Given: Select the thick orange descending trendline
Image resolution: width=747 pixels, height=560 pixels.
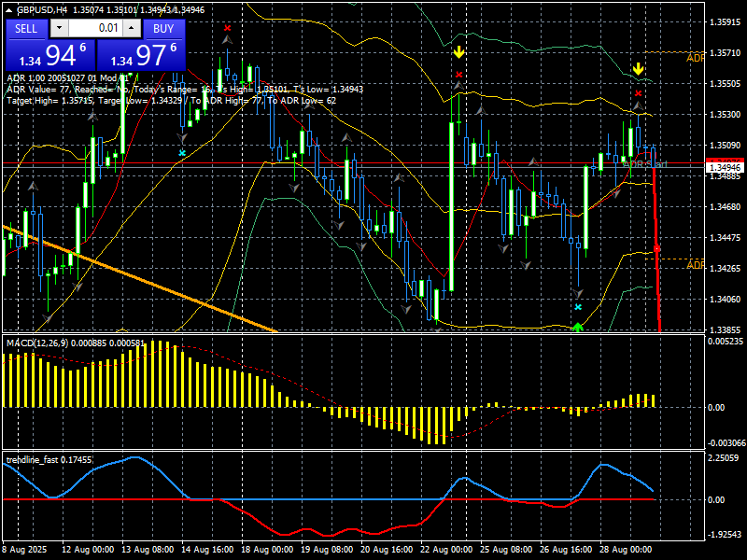Looking at the screenshot, I should 141,279.
